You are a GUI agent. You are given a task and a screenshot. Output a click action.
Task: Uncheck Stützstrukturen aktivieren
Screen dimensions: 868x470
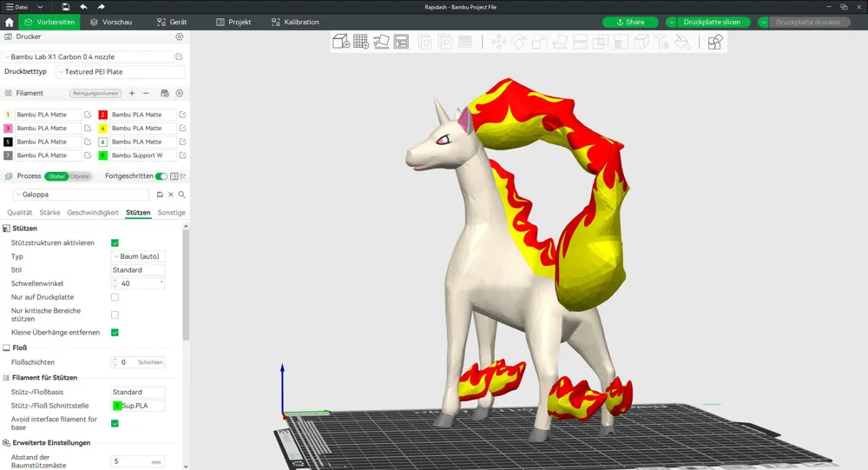pos(115,242)
